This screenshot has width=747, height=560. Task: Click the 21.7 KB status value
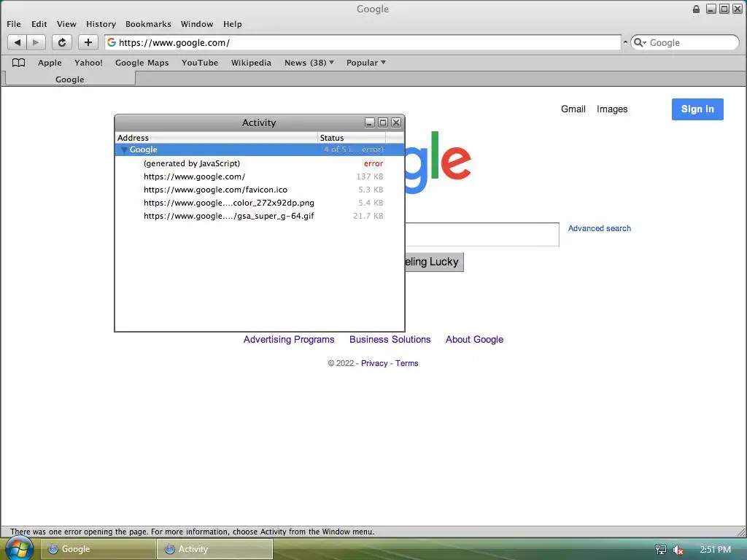coord(368,216)
